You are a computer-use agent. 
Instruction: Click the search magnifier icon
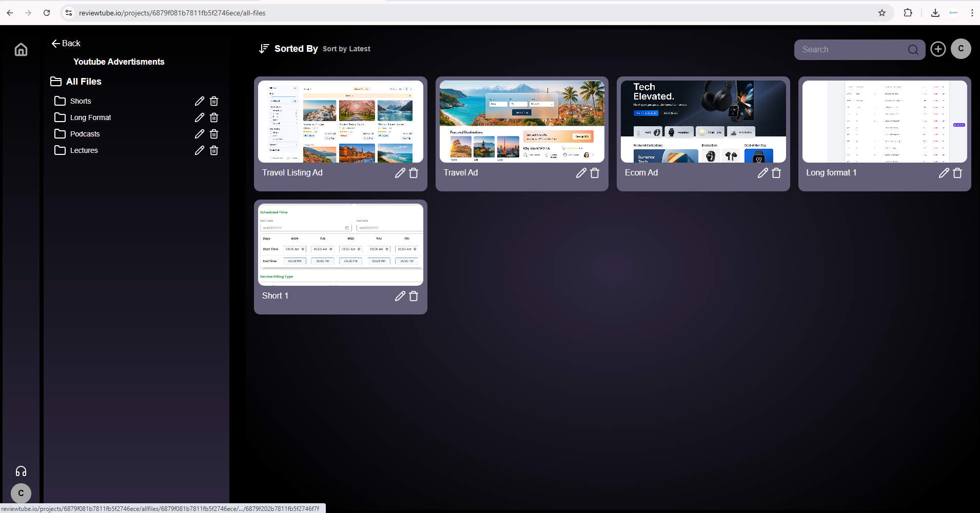coord(913,50)
